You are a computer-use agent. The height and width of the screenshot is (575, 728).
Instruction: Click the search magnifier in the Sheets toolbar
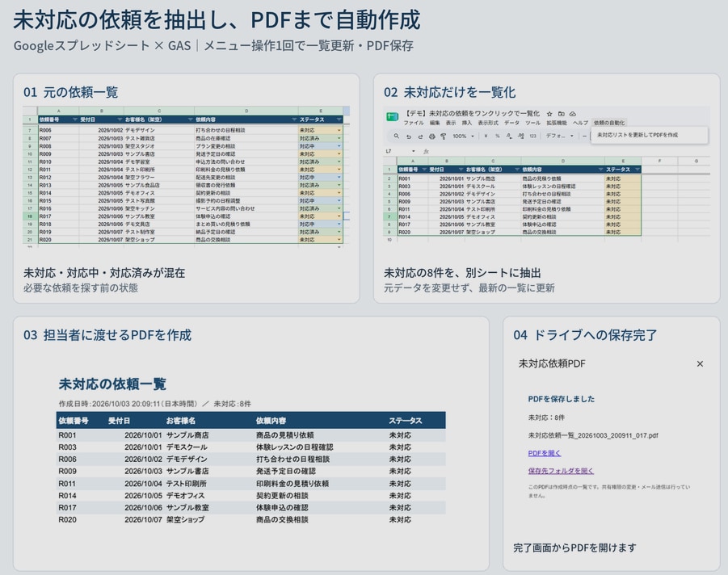point(397,136)
